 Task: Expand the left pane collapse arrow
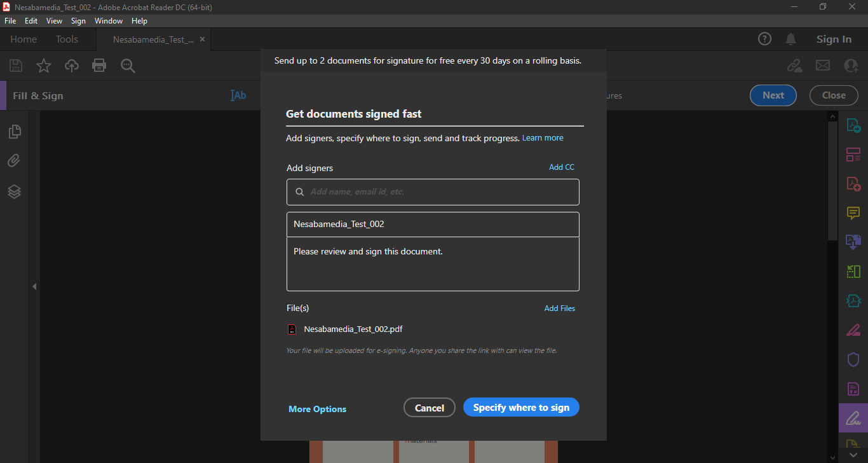coord(34,287)
